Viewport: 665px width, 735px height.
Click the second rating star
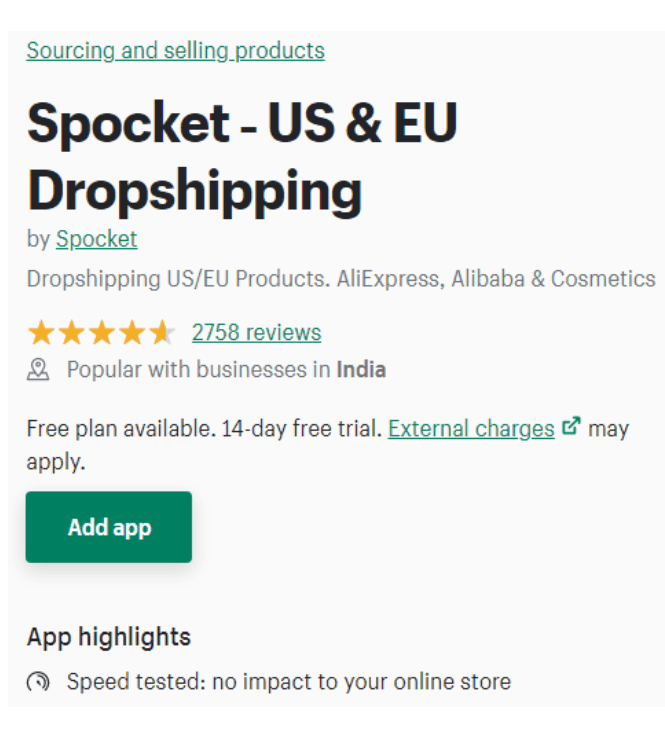pyautogui.click(x=71, y=333)
